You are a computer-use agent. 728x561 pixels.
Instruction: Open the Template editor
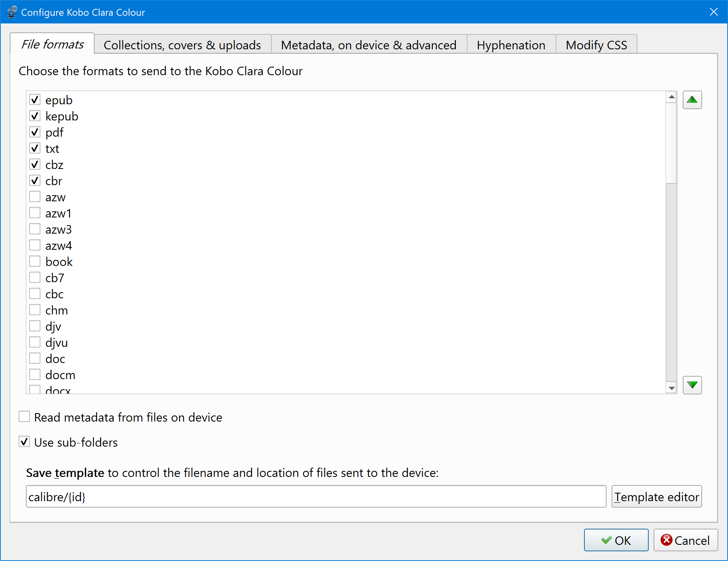tap(656, 497)
